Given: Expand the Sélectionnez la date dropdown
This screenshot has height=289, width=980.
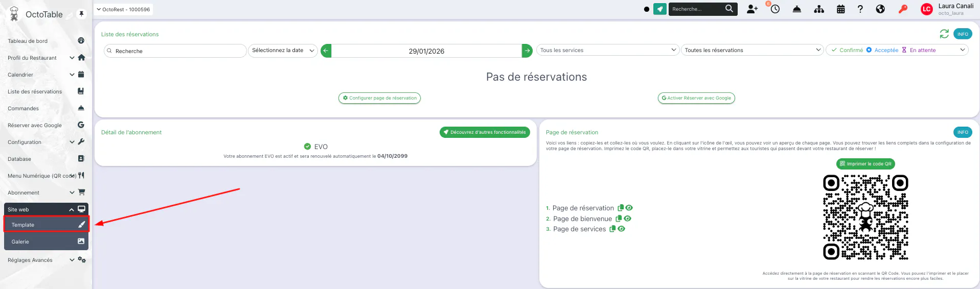Looking at the screenshot, I should [x=283, y=51].
